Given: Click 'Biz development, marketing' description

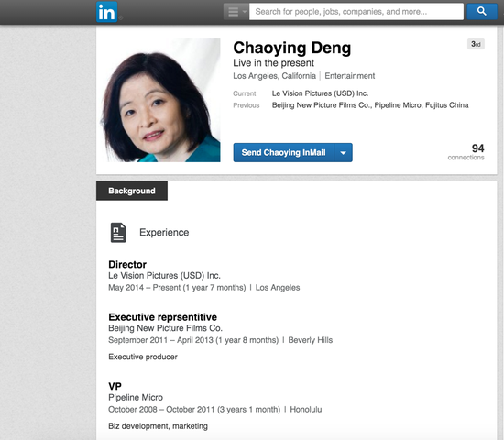Looking at the screenshot, I should (x=158, y=426).
